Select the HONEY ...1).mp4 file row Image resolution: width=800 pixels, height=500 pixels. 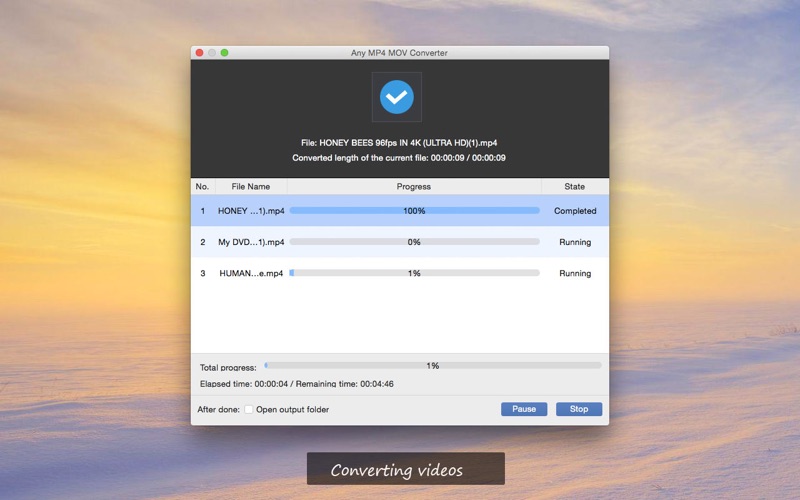[251, 211]
